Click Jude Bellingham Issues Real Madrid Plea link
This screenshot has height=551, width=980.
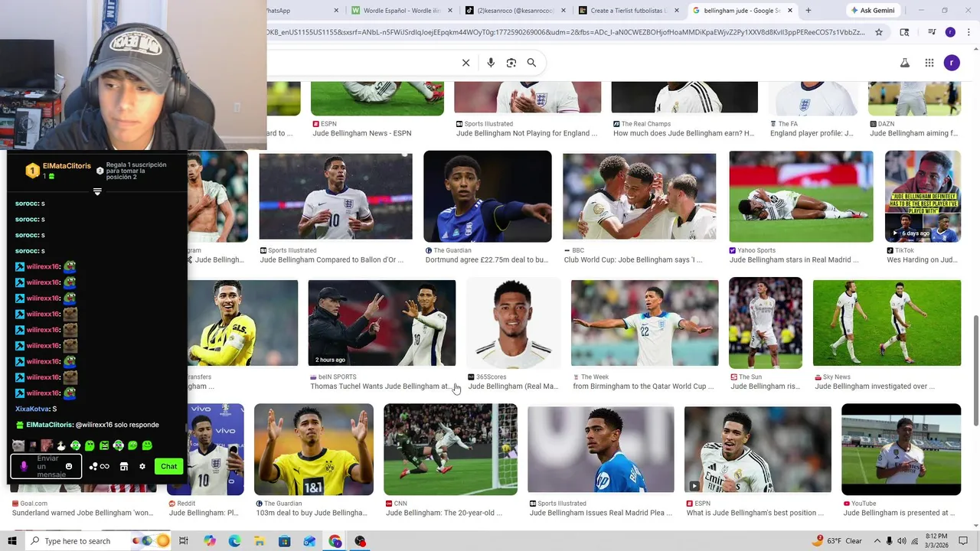coord(601,513)
